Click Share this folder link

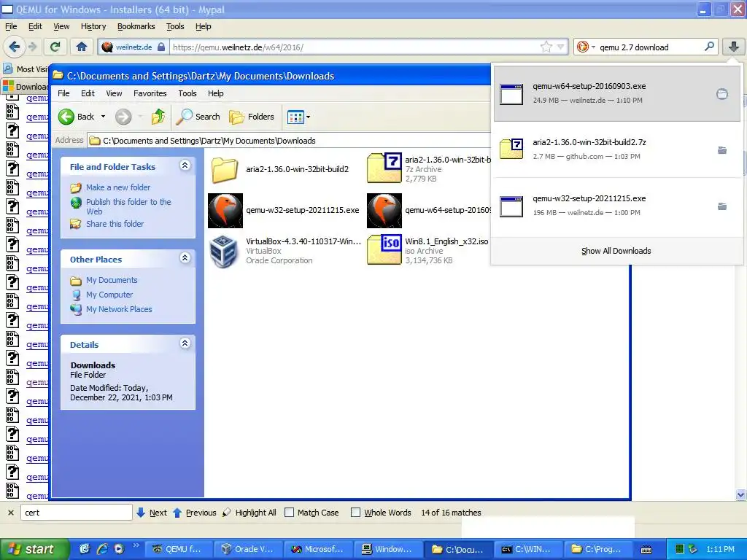(x=115, y=223)
